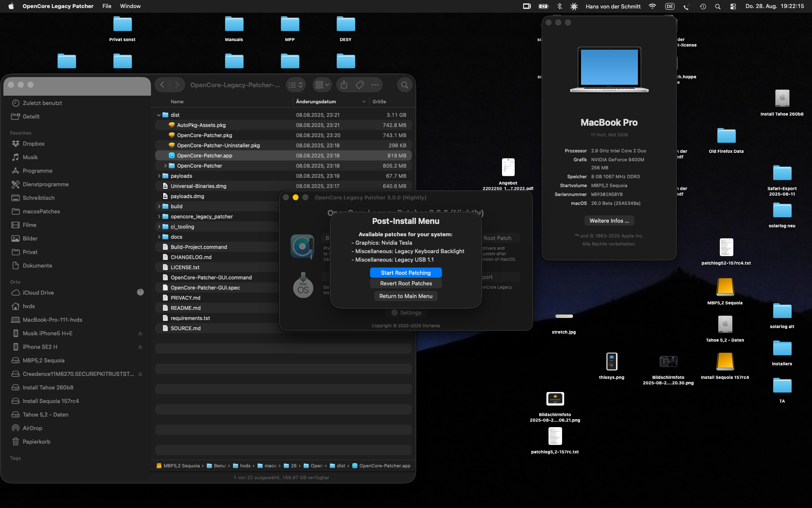Sort by Änderungsdatum column header
This screenshot has height=508, width=812.
click(316, 102)
